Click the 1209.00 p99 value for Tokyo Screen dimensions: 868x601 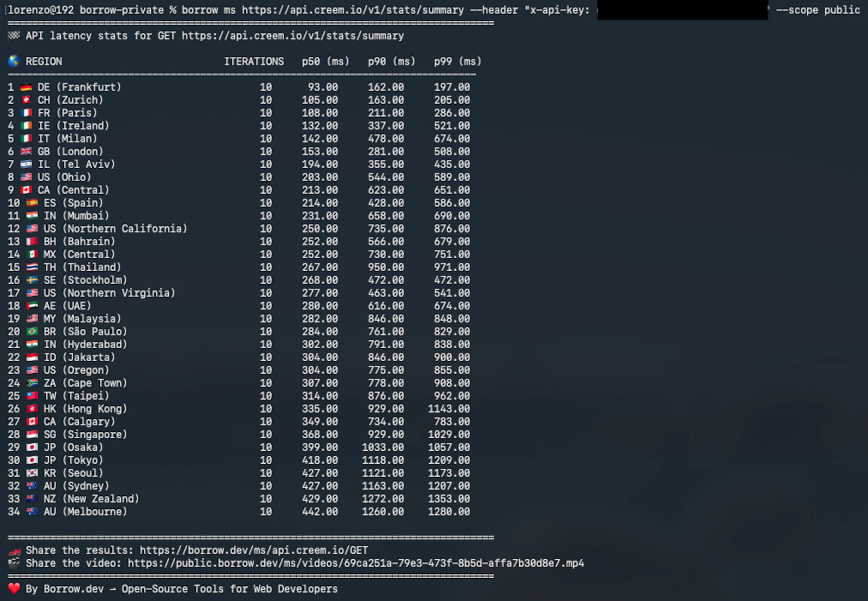449,461
